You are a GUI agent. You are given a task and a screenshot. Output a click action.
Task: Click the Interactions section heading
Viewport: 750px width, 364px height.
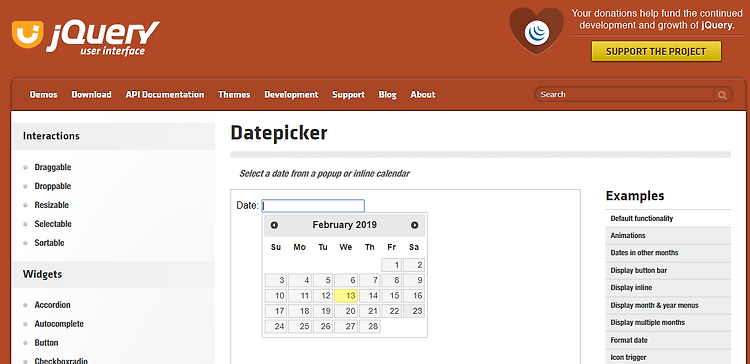pyautogui.click(x=51, y=136)
